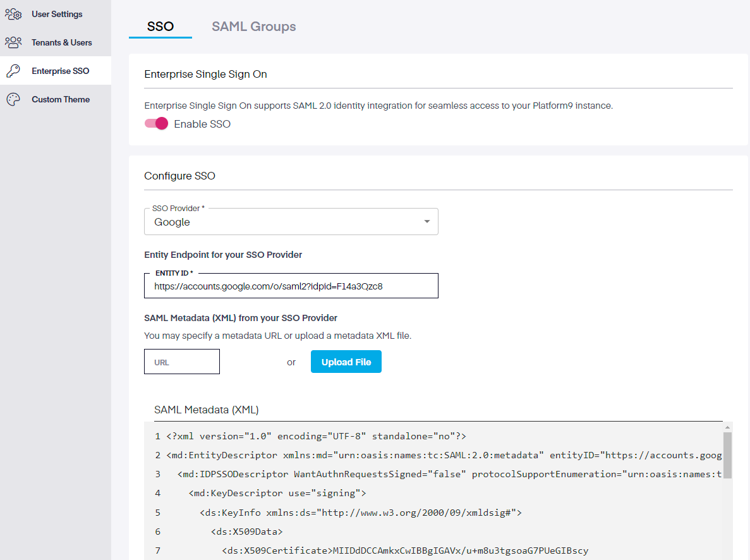Screen dimensions: 750x560
Task: Go to Tenants & Users text label
Action: [62, 42]
